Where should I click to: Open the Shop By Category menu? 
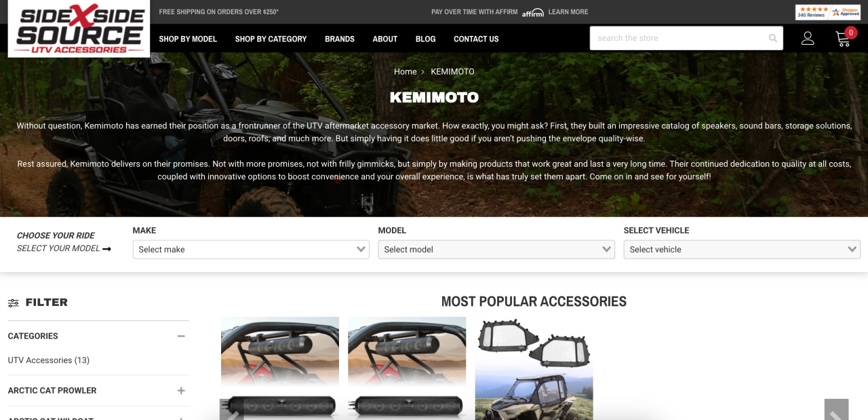pyautogui.click(x=271, y=39)
